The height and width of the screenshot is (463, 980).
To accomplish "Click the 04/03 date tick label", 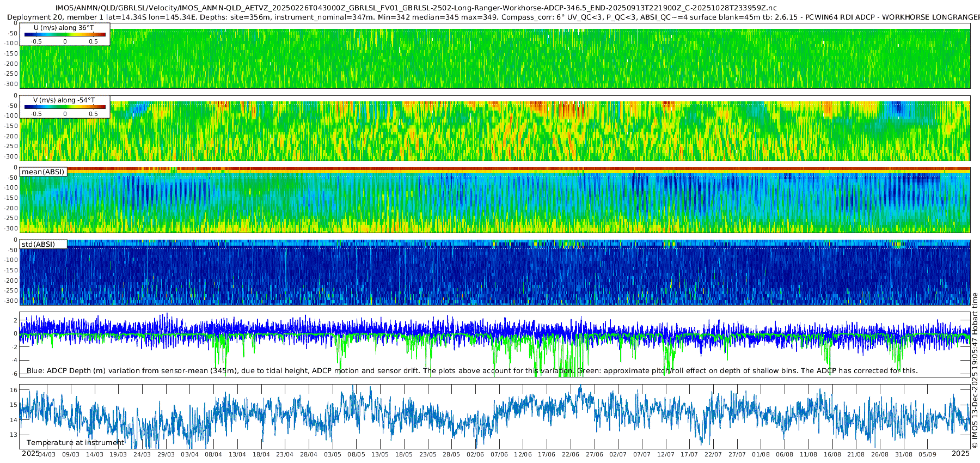I will [47, 454].
